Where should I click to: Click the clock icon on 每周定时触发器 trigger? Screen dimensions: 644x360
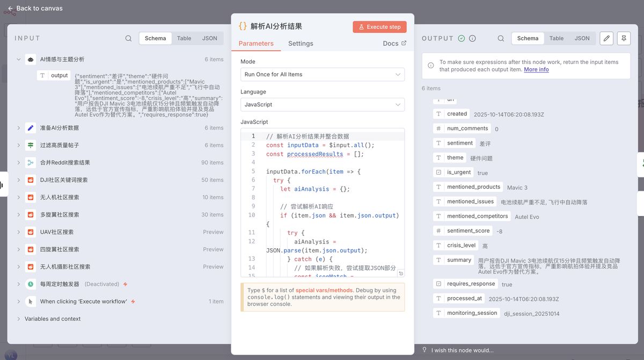tap(30, 284)
